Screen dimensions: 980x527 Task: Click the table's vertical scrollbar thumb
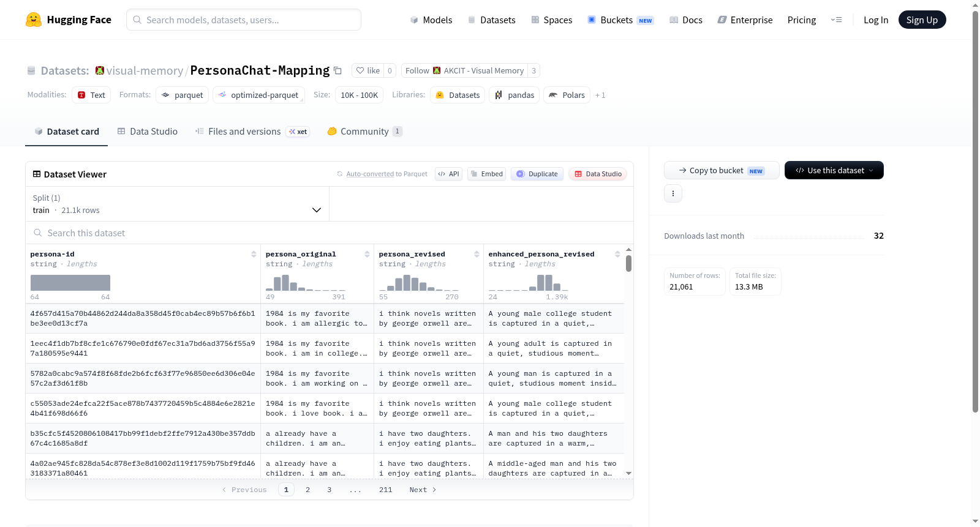point(628,264)
